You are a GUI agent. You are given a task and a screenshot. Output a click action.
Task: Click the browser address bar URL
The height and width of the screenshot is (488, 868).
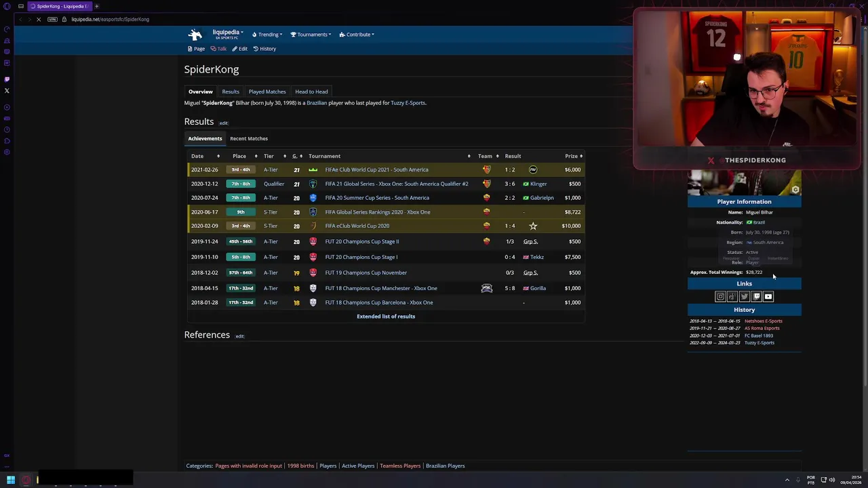point(110,19)
